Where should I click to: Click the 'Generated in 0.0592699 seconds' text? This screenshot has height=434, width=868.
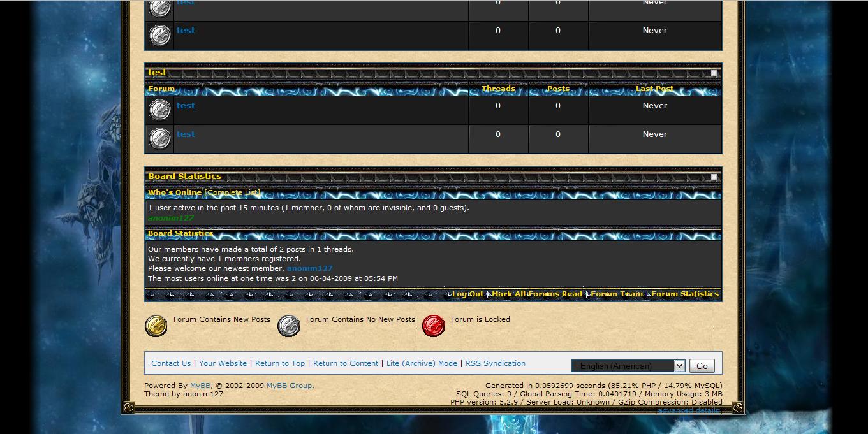point(604,386)
